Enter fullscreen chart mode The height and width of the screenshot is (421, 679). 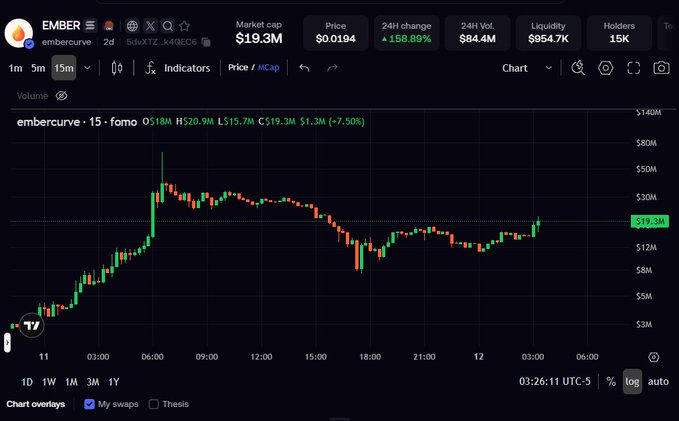(x=634, y=68)
